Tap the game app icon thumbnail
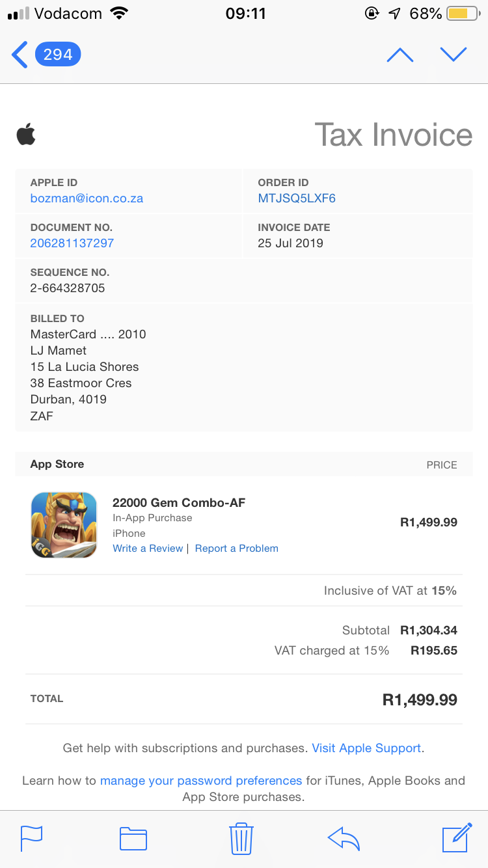The image size is (488, 868). point(64,525)
